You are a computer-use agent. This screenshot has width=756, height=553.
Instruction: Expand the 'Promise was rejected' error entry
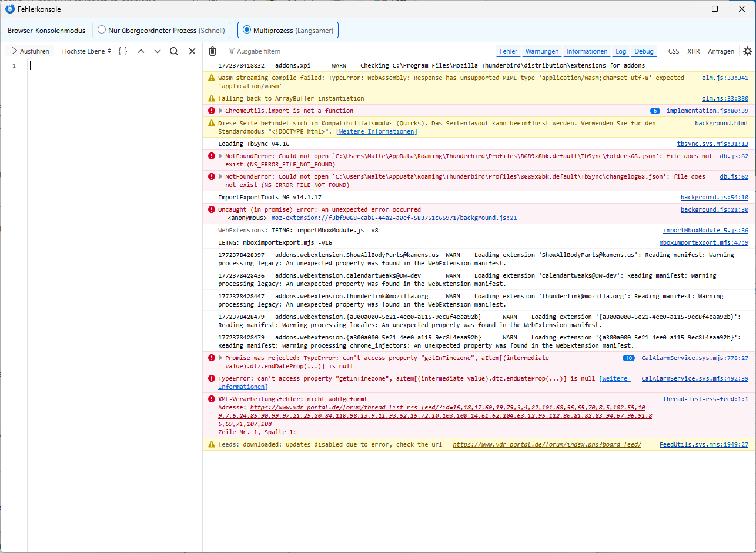click(x=221, y=358)
